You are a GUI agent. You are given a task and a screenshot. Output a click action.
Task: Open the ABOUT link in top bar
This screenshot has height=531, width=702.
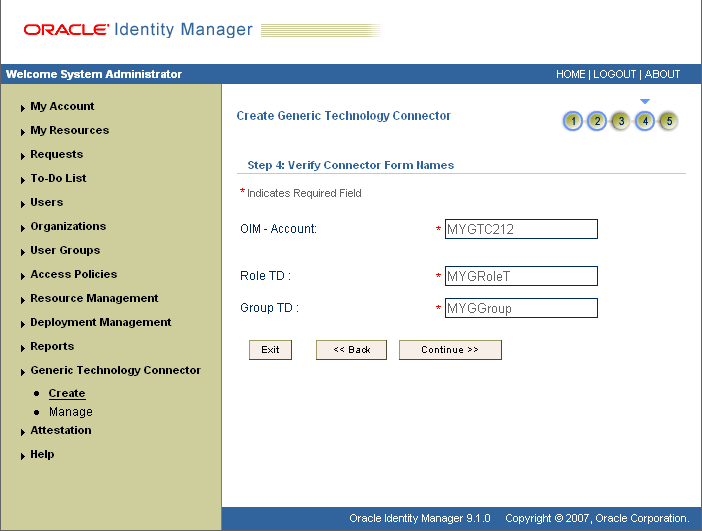coord(662,74)
